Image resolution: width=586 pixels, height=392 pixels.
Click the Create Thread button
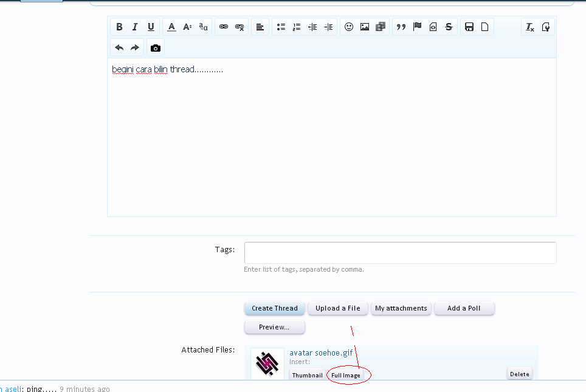(x=275, y=308)
